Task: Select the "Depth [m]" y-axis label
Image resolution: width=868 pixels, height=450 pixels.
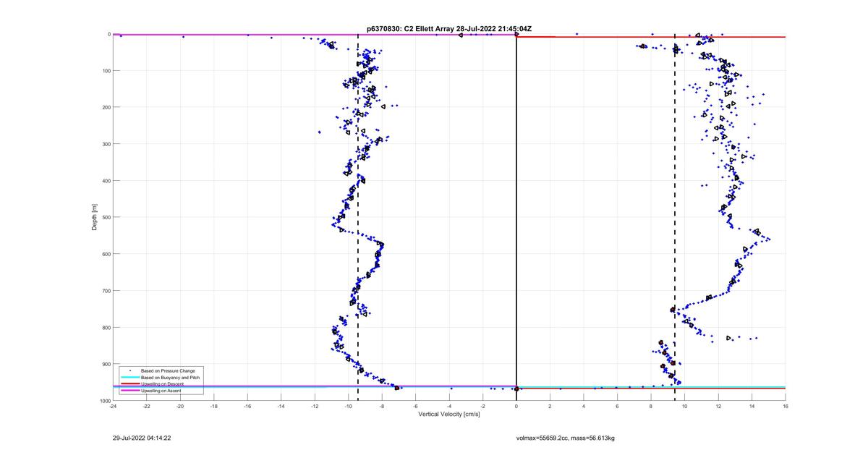Action: tap(94, 217)
